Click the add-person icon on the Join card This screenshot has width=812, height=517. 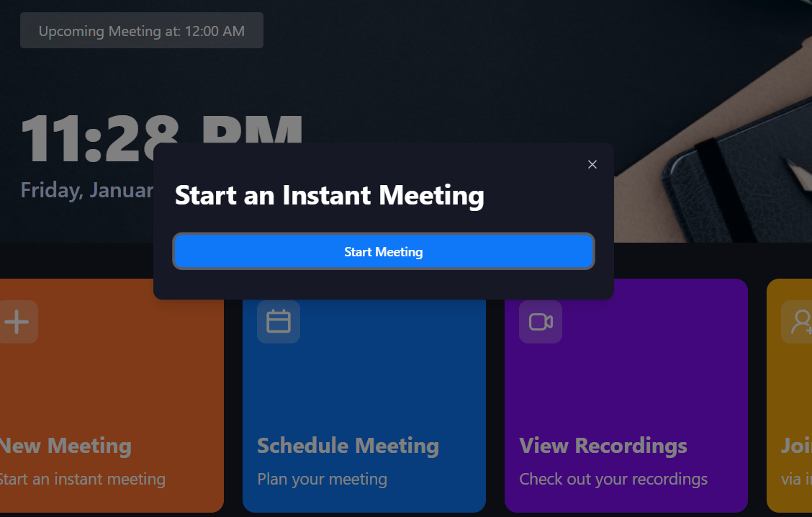(x=799, y=322)
